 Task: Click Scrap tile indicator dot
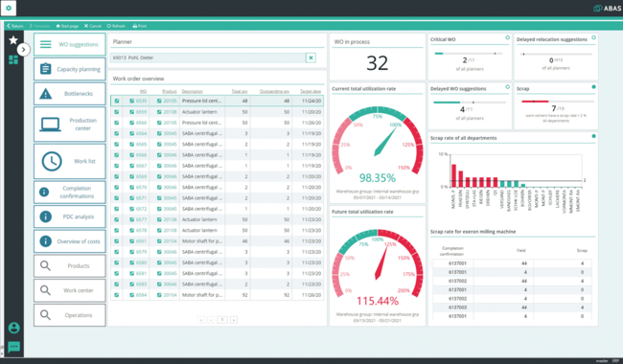click(593, 87)
